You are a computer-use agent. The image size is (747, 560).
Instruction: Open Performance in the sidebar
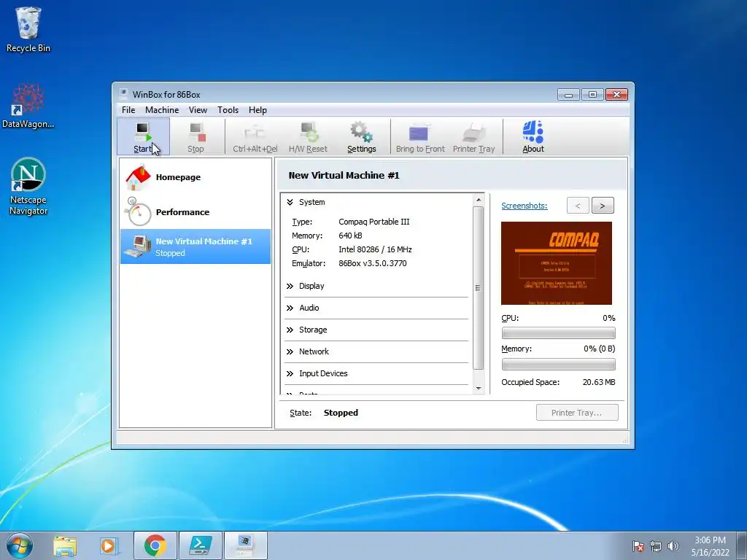tap(196, 212)
